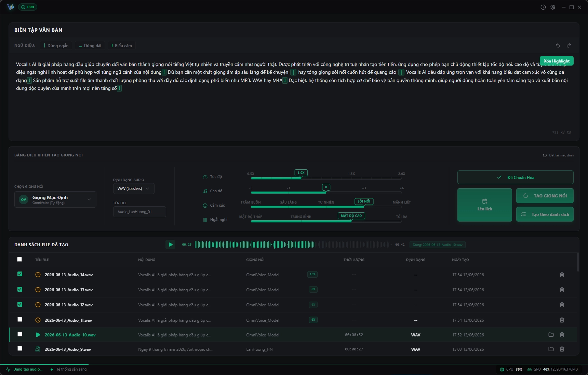The image size is (588, 375).
Task: Click the audio file icon on Audio_9.wav row
Action: tap(38, 349)
